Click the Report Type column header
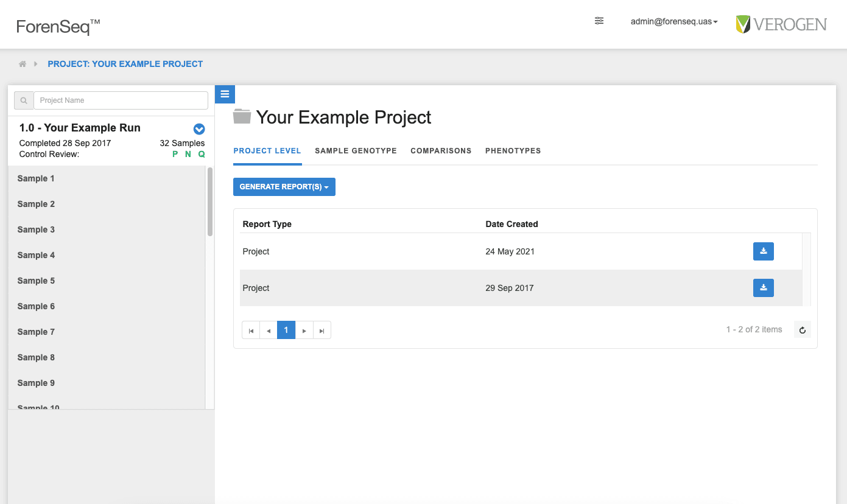Screen dimensions: 847x504 (x=267, y=224)
